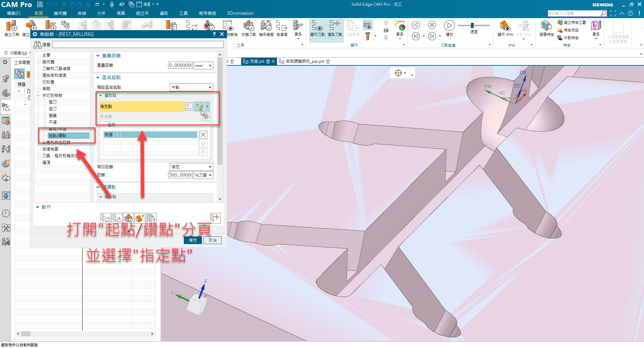
Task: Open the dropdown arrow beside point type
Action: click(208, 107)
